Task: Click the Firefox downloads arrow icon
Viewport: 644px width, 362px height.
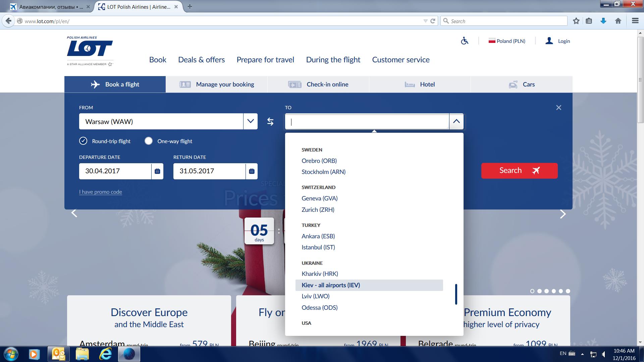Action: click(x=603, y=21)
